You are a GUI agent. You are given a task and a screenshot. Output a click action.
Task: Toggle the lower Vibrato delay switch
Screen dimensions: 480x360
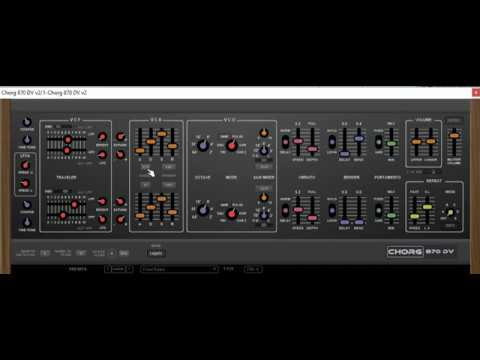coord(285,210)
